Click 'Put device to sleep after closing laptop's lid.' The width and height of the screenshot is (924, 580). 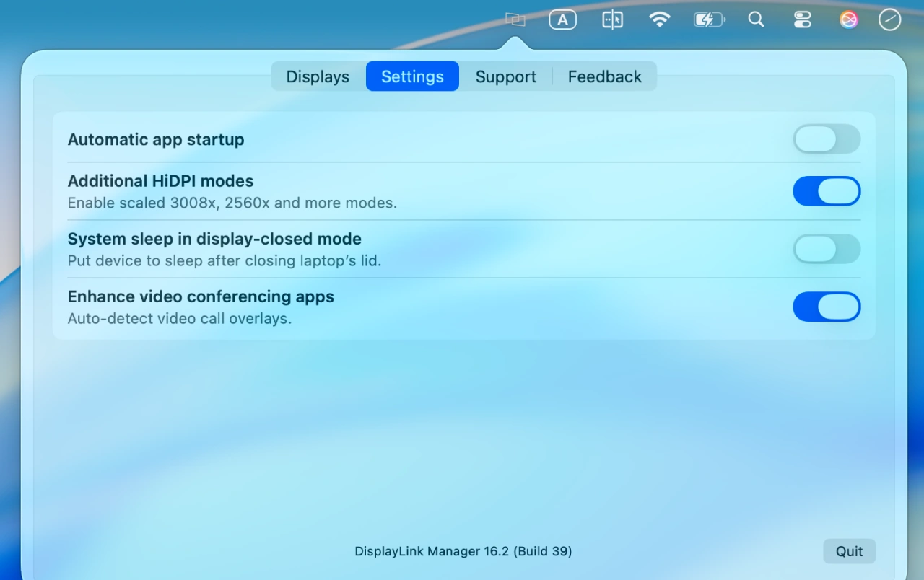click(x=225, y=260)
